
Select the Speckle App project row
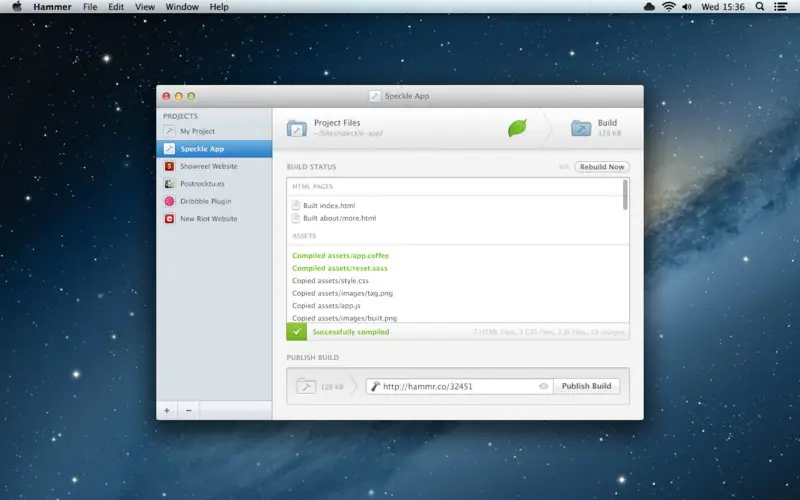tap(214, 148)
